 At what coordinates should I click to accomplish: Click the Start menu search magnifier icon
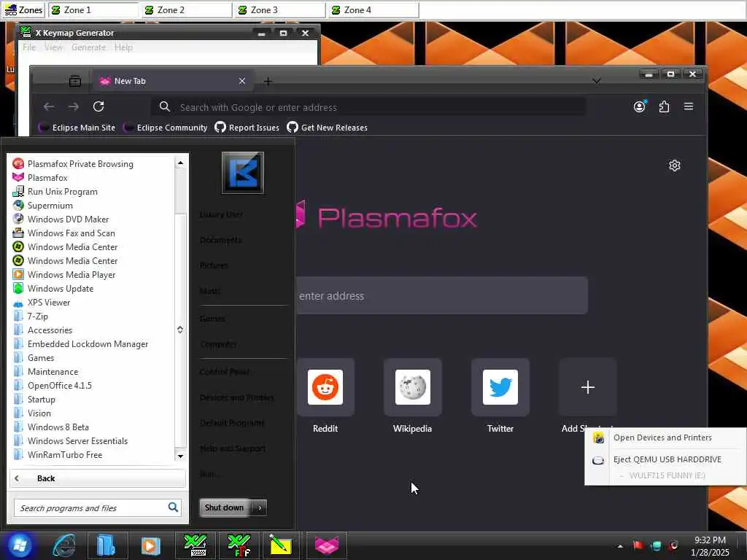point(174,507)
